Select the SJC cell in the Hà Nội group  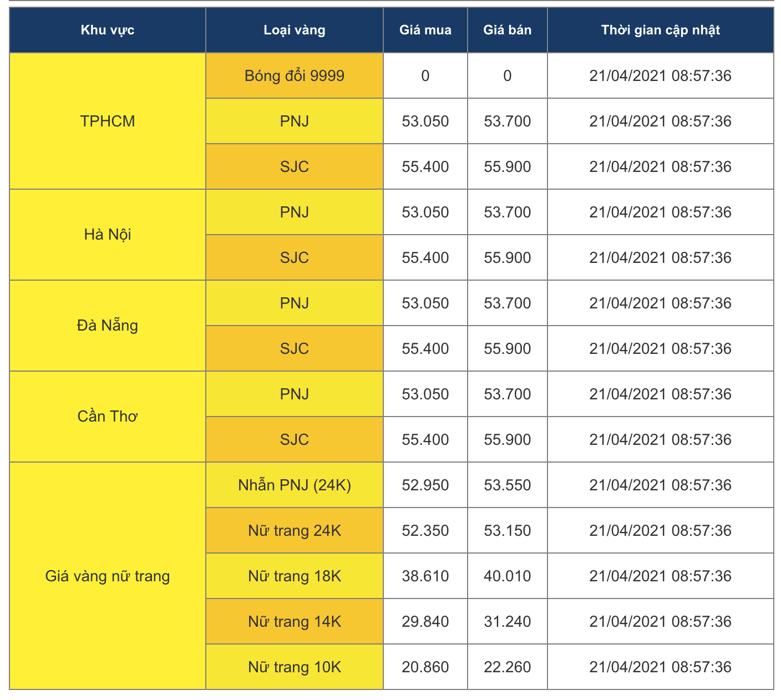pyautogui.click(x=295, y=257)
